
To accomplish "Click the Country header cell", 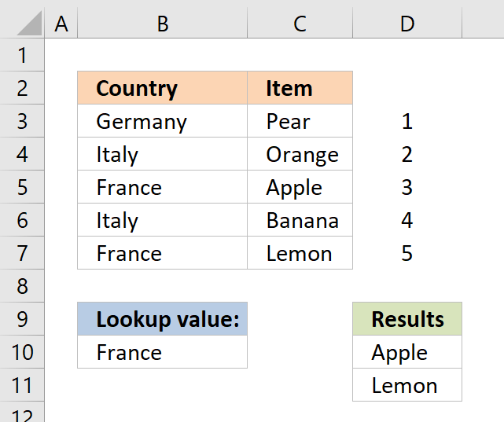I will (162, 88).
